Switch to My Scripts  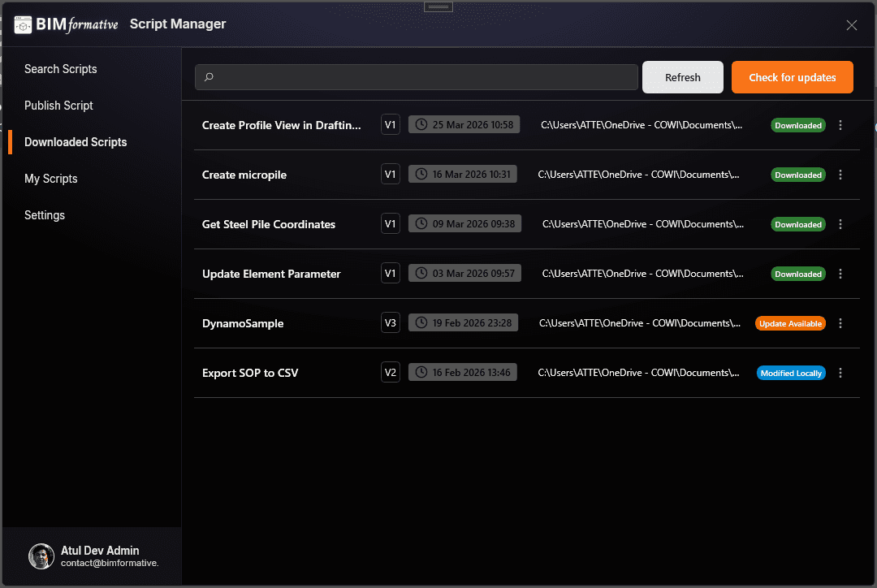pos(51,178)
